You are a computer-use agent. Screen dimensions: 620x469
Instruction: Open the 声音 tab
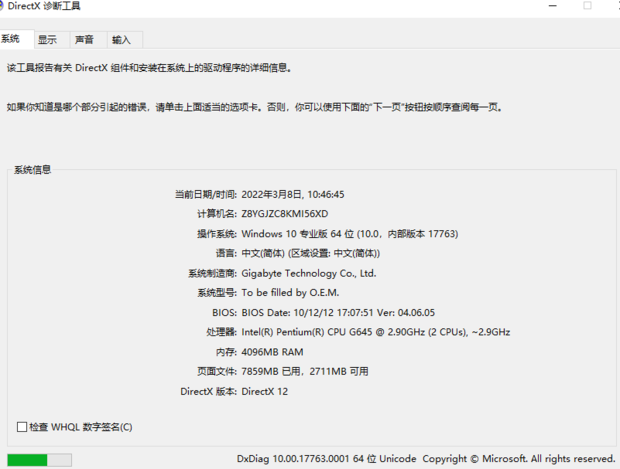(x=88, y=40)
